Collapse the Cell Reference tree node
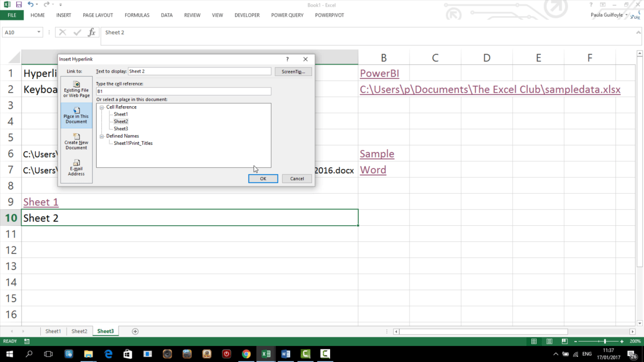Screen dimensions: 644x362 coord(102,107)
